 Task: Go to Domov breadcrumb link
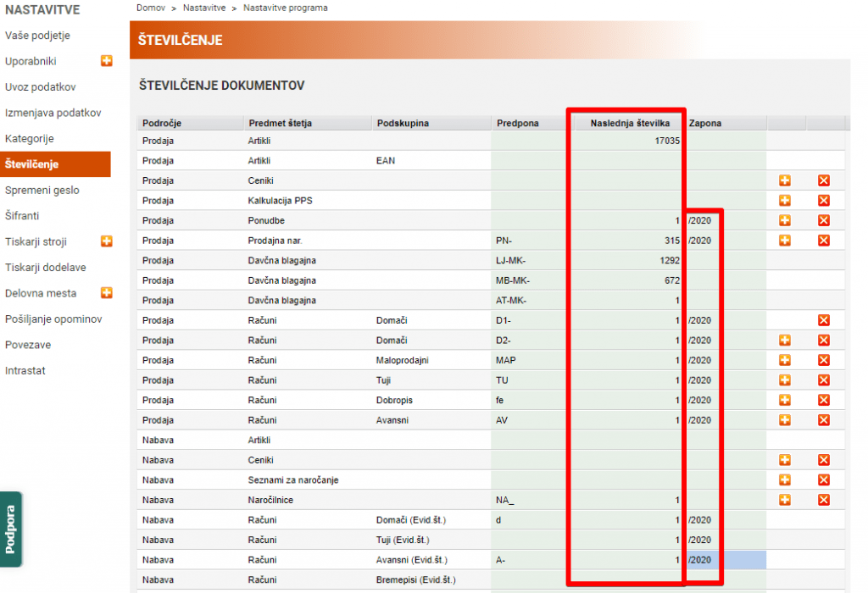pyautogui.click(x=151, y=8)
